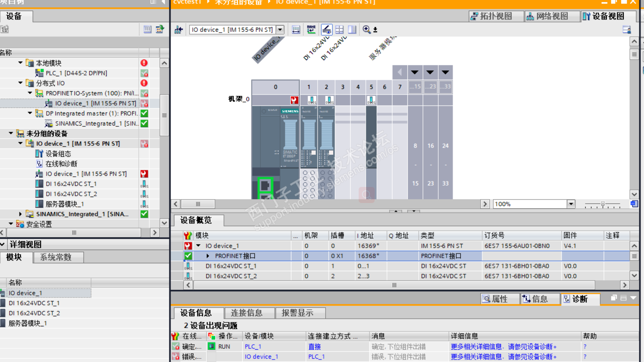Click the red error icon on rack slot 0
This screenshot has width=644, height=362.
coord(294,100)
